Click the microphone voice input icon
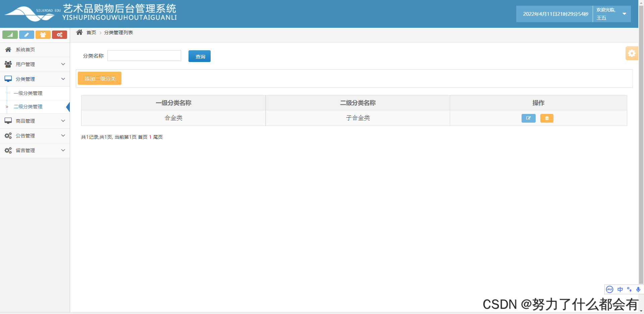This screenshot has height=314, width=644. point(638,289)
